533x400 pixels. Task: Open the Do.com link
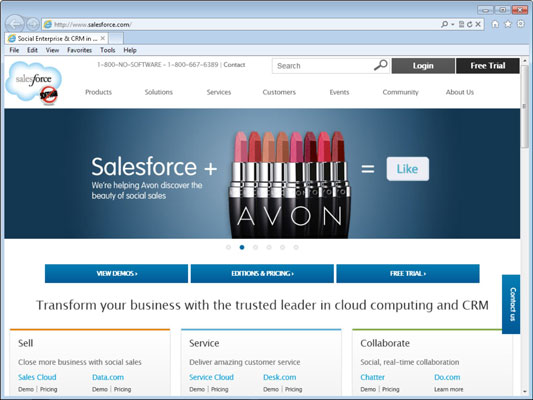pyautogui.click(x=447, y=377)
